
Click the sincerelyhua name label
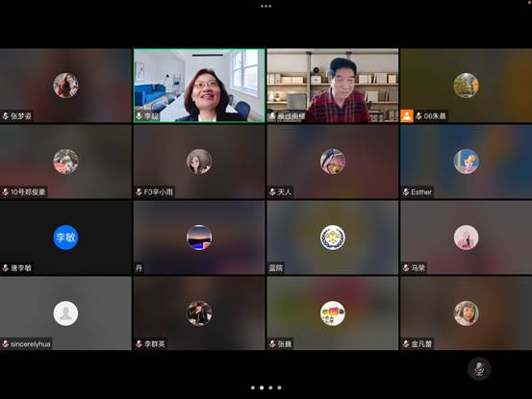tap(31, 344)
